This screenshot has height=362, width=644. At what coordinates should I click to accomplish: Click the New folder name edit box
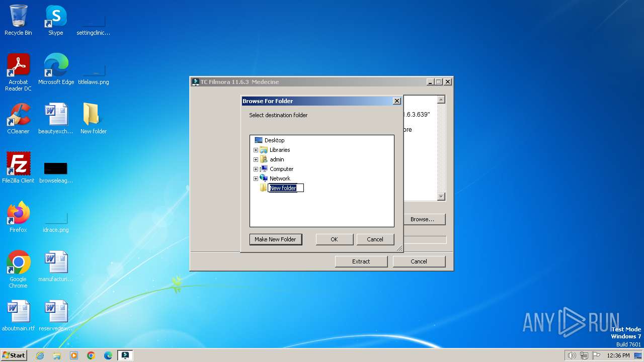(x=286, y=188)
